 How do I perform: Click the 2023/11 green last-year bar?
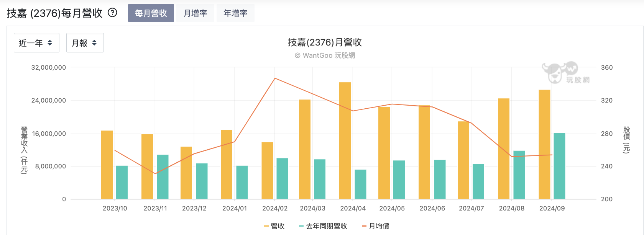coord(163,177)
